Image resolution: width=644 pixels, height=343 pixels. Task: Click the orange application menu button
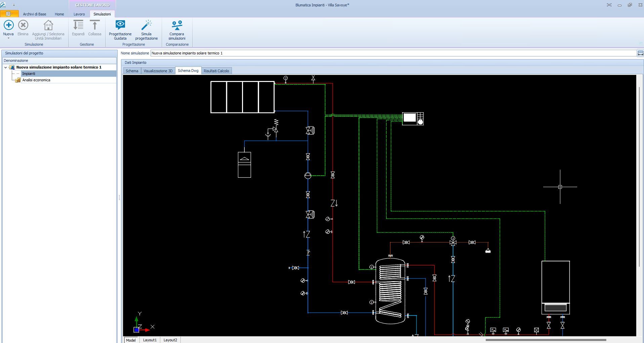click(9, 14)
